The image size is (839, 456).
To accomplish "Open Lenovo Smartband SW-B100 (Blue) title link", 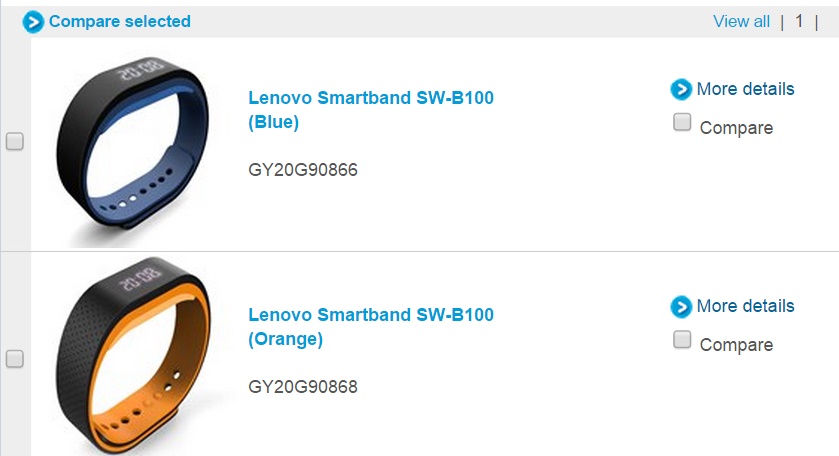I will (370, 110).
